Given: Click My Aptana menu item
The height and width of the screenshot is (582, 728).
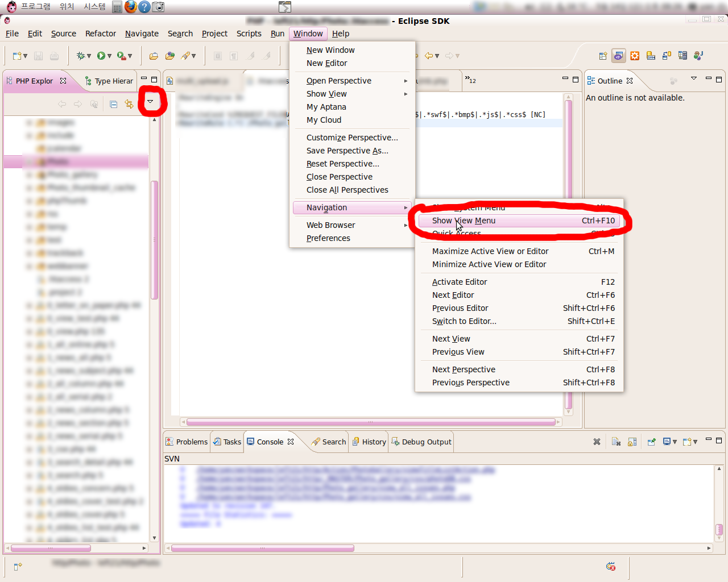Looking at the screenshot, I should [x=352, y=107].
